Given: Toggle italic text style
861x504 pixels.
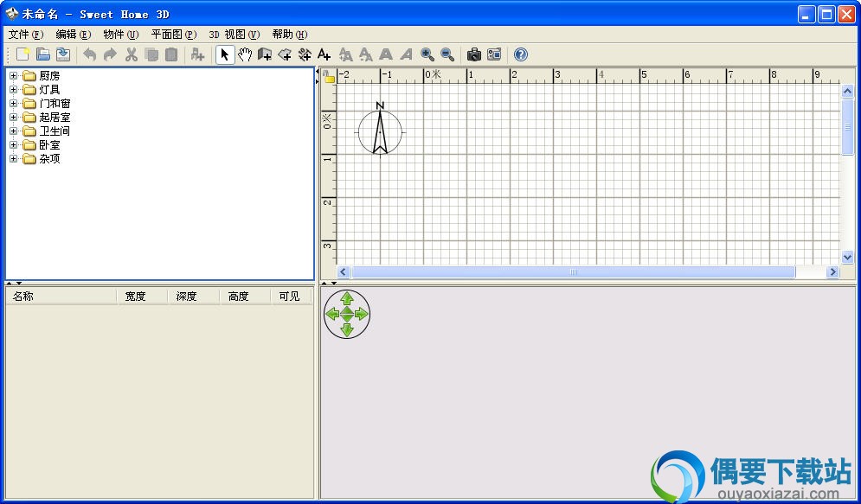Looking at the screenshot, I should pos(407,54).
